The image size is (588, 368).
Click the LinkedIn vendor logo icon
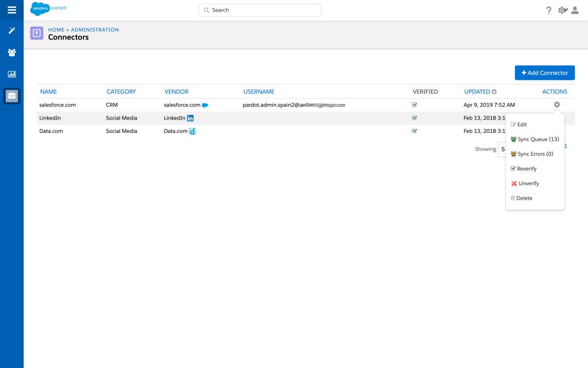coord(190,118)
